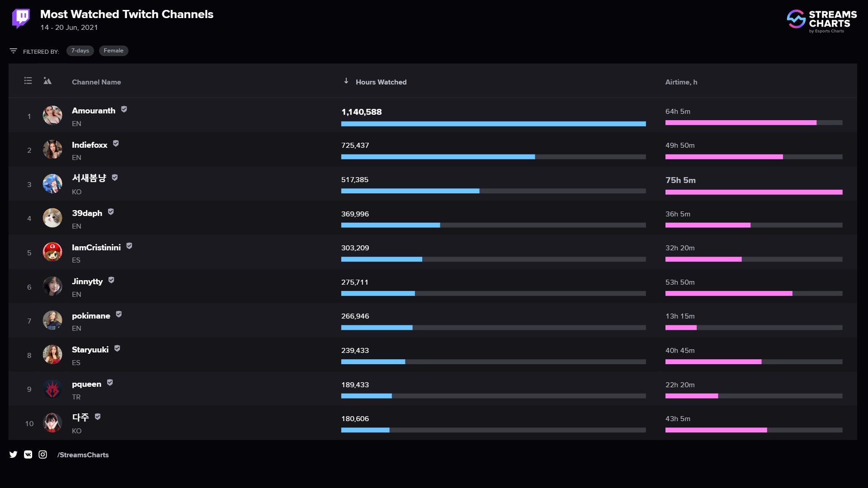Sort by Hours Watched arrow

(x=346, y=81)
